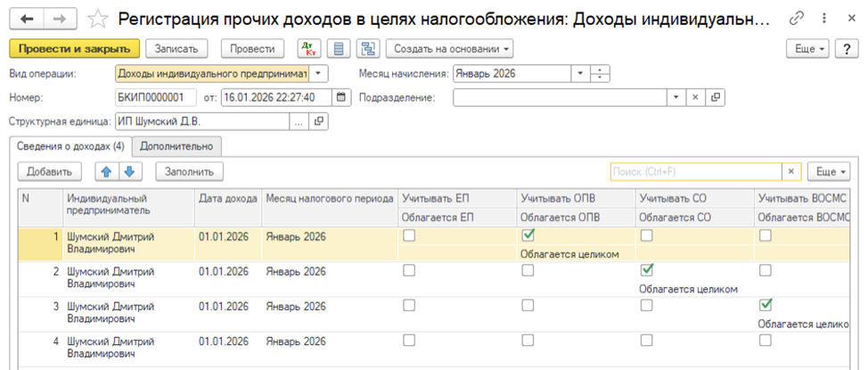868x370 pixels.
Task: Switch to the Дополнительно tab
Action: point(176,146)
